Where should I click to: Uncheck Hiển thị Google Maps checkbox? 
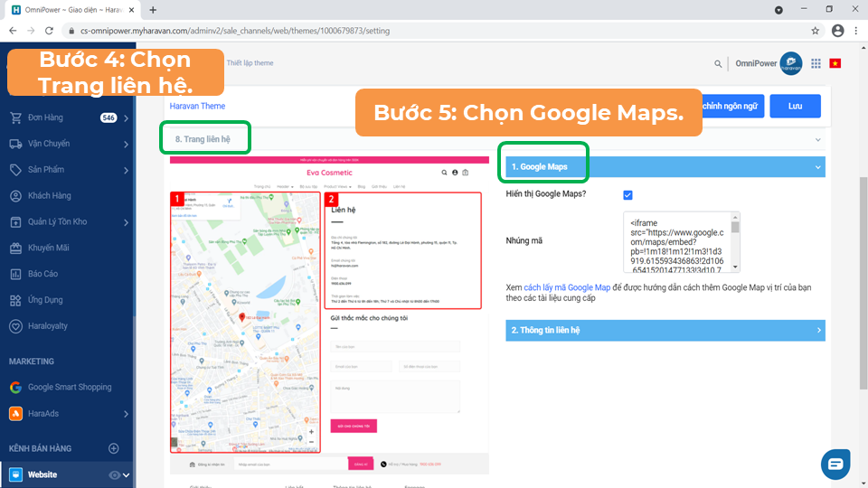tap(627, 195)
